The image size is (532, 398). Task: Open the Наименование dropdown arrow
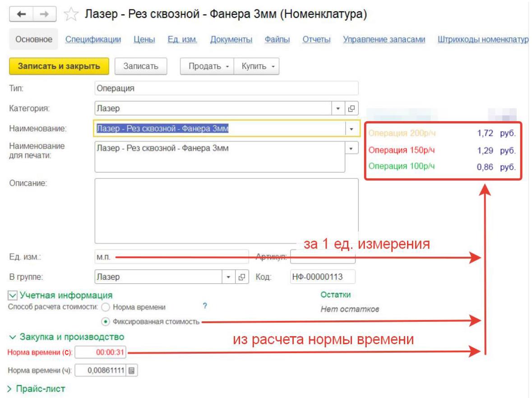pos(352,129)
